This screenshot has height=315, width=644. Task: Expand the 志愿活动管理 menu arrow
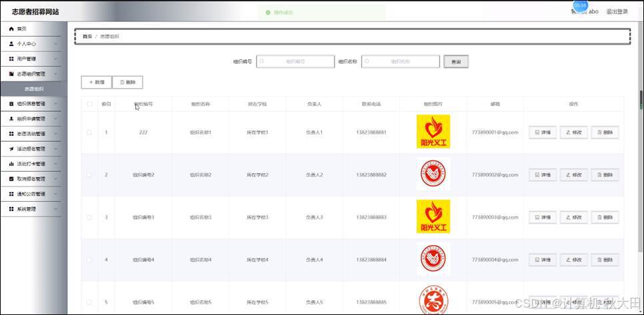(x=55, y=134)
